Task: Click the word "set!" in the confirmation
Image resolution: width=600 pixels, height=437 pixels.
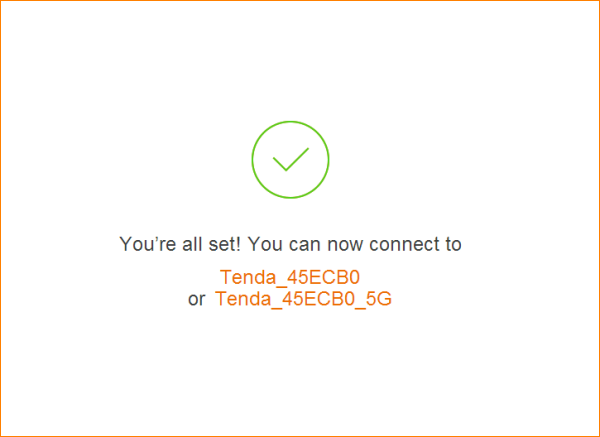Action: pyautogui.click(x=225, y=244)
